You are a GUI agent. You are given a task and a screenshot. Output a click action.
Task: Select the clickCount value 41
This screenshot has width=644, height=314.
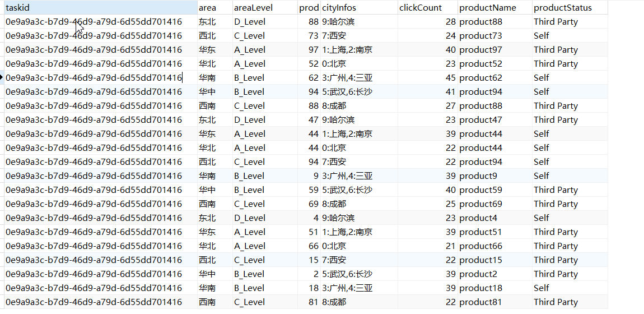tap(427, 91)
